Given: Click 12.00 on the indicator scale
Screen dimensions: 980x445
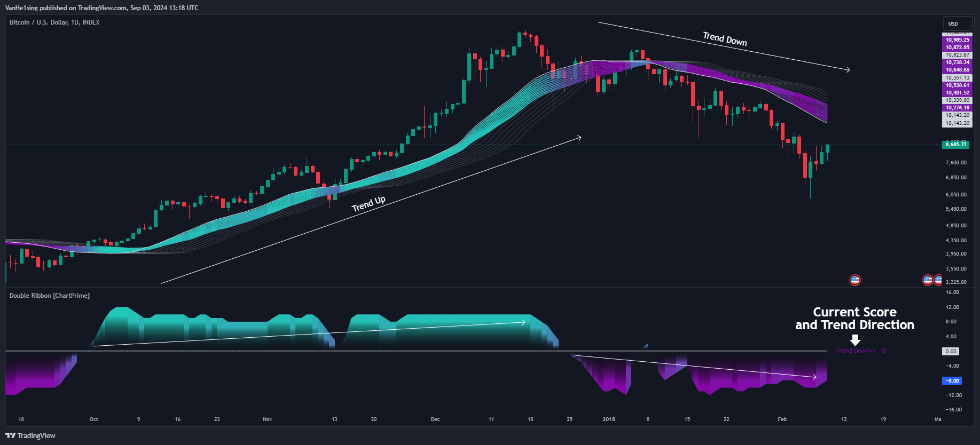Looking at the screenshot, I should click(x=952, y=307).
